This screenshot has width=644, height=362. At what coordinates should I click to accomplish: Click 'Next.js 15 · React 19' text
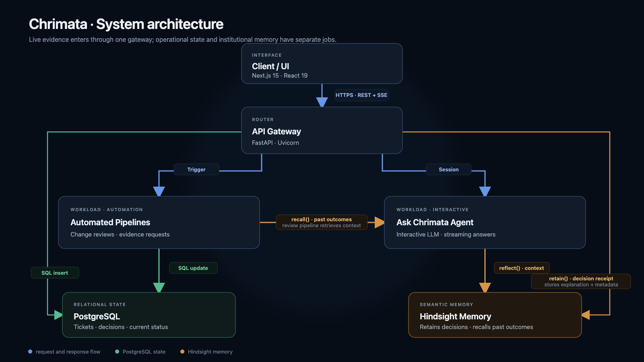pyautogui.click(x=280, y=76)
